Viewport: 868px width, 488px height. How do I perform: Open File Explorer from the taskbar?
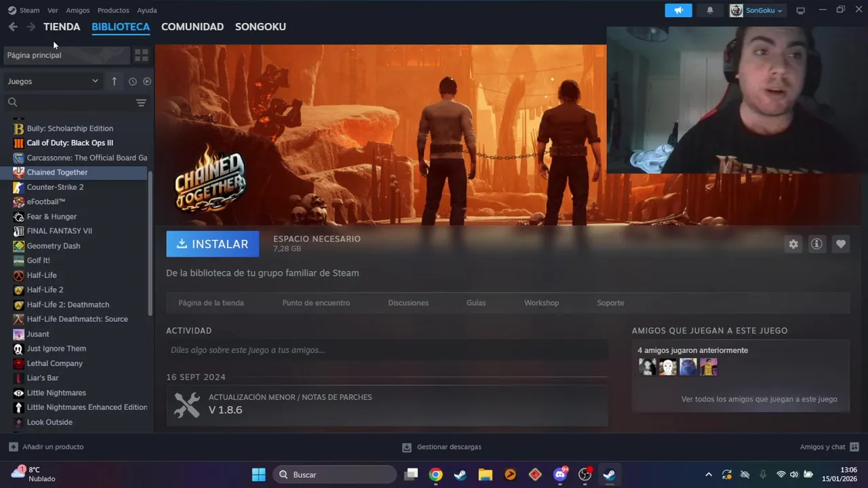coord(485,474)
